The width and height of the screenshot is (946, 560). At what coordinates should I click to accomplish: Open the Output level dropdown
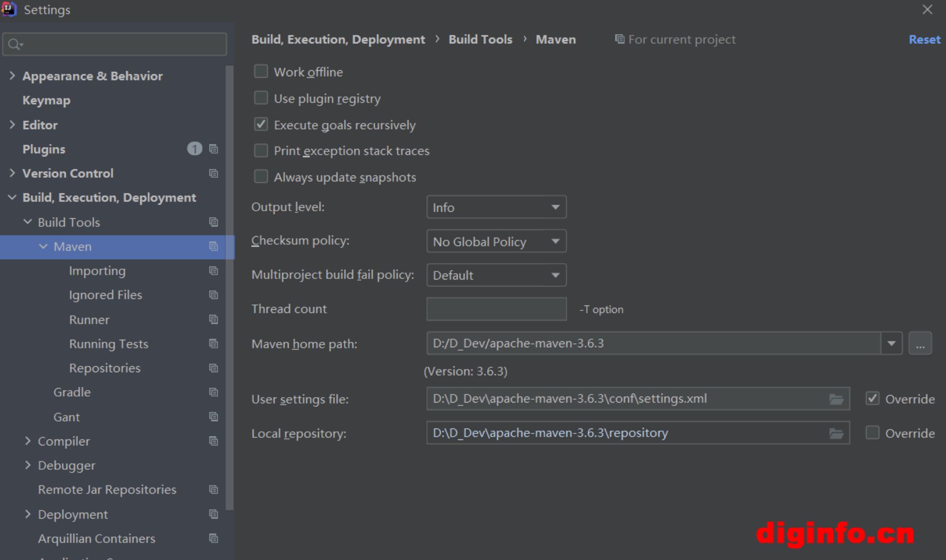coord(496,207)
